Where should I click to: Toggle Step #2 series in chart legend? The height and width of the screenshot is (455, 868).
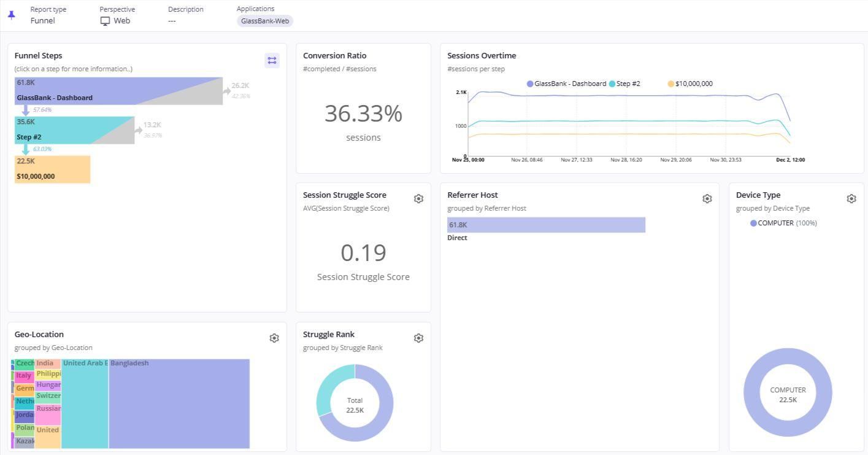pos(624,84)
